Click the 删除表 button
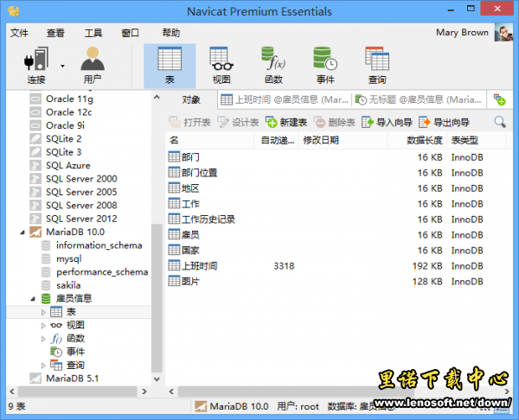 [x=334, y=123]
